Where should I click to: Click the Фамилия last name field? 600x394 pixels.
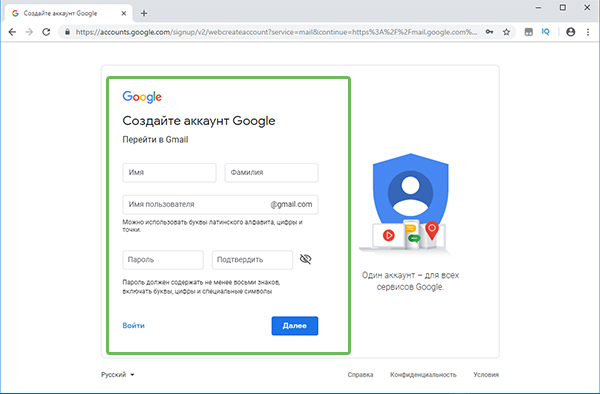coord(271,173)
